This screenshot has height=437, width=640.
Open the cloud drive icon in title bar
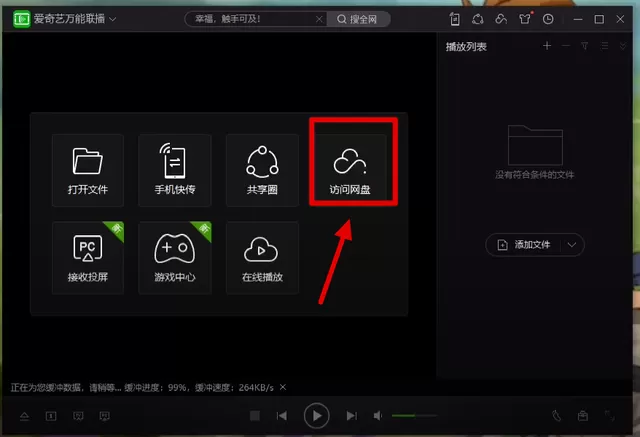[x=501, y=19]
